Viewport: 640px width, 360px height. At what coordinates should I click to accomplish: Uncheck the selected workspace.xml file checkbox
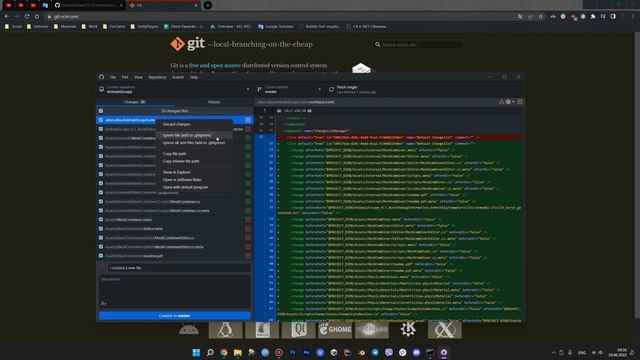pyautogui.click(x=101, y=120)
